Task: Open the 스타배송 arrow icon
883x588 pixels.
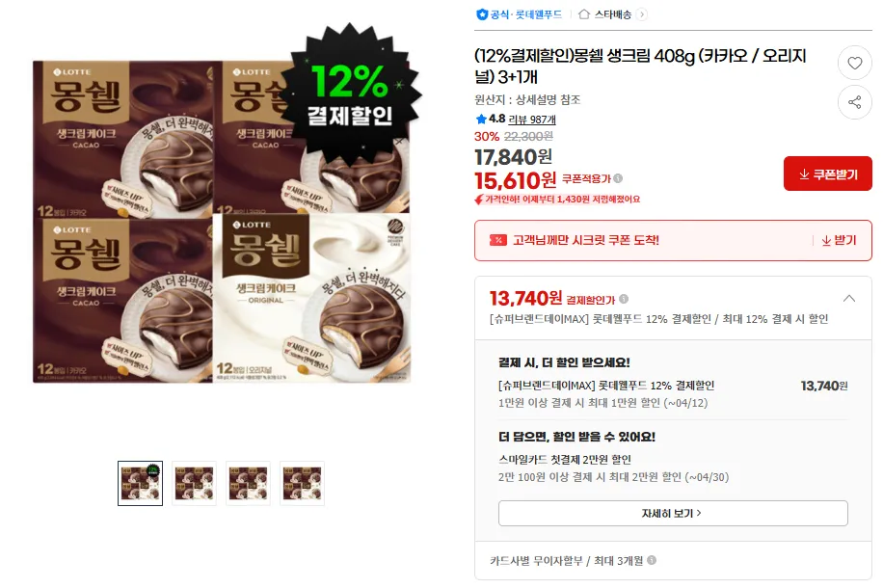Action: point(641,14)
